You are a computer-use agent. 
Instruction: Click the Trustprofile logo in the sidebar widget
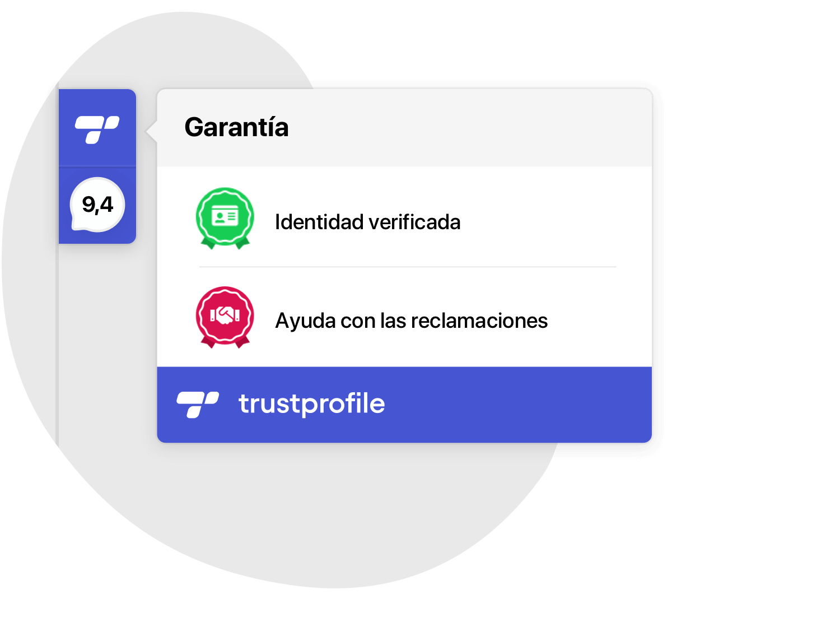tap(97, 129)
